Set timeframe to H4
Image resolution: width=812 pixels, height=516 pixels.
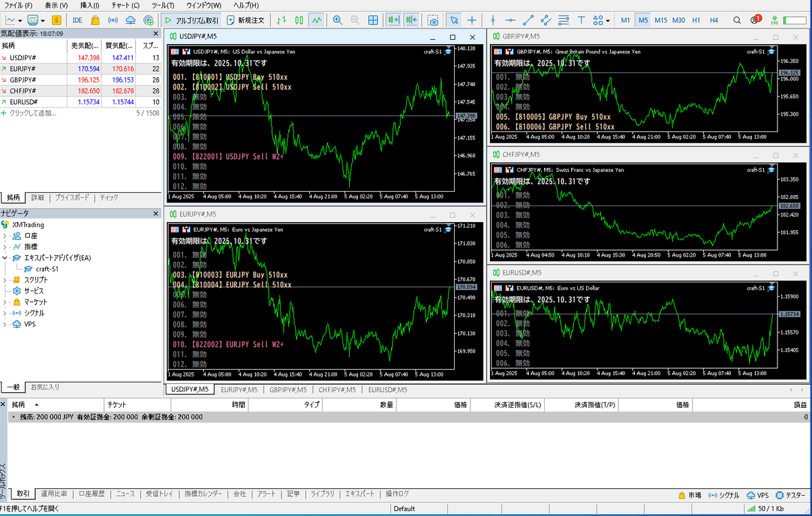714,20
